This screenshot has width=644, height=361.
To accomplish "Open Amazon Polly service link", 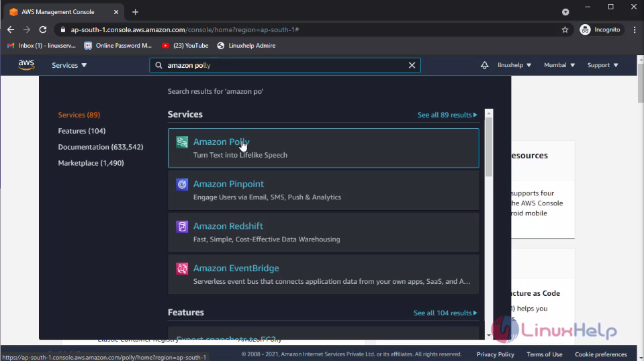I will (222, 142).
